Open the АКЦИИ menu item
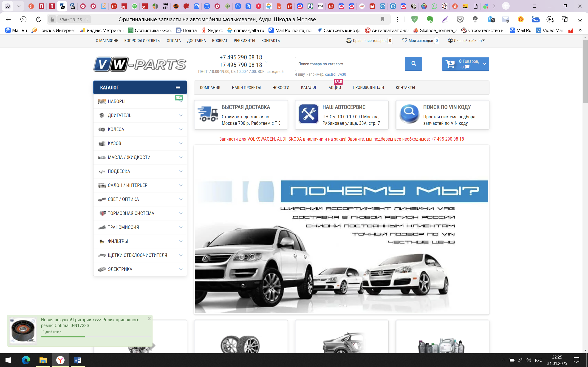Screen dimensions: 588x367 [x=335, y=88]
